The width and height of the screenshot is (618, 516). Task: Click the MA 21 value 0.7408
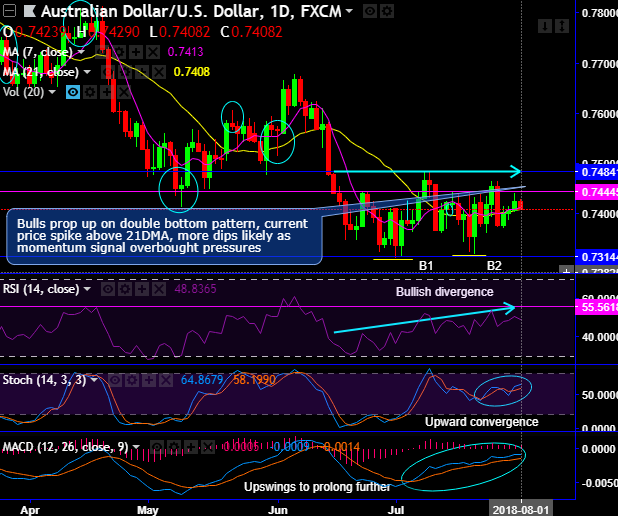pos(192,72)
